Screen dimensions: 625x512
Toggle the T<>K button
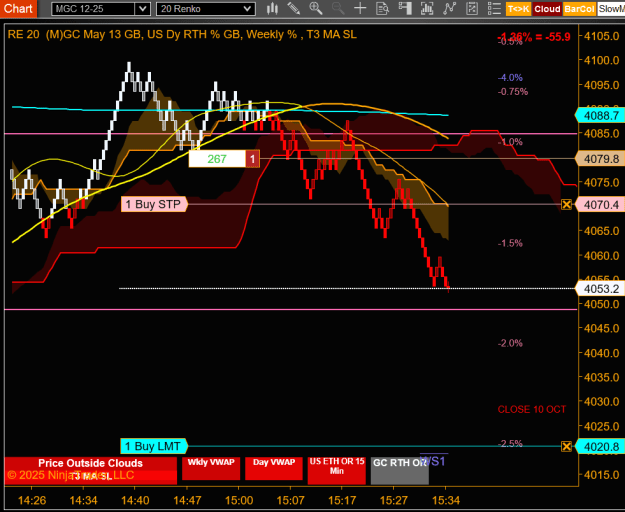(518, 9)
